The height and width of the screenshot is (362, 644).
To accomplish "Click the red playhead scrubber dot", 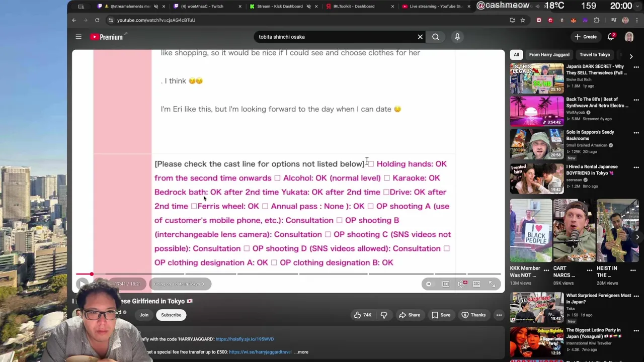I will tap(92, 274).
